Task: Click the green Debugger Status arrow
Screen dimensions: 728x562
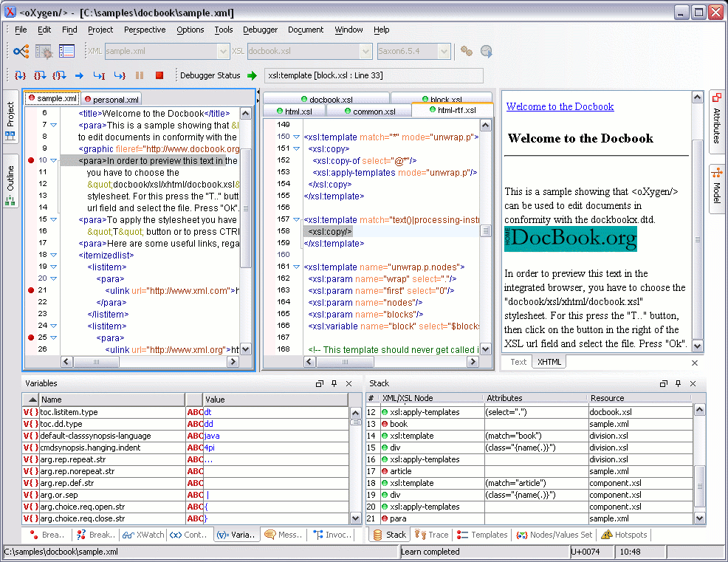Action: point(252,75)
